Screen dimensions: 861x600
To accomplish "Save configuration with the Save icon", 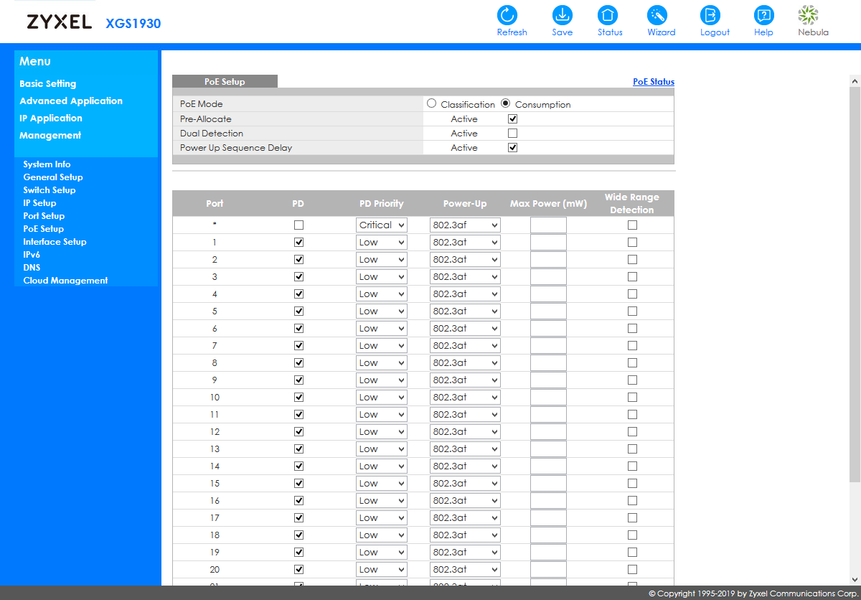I will (562, 15).
